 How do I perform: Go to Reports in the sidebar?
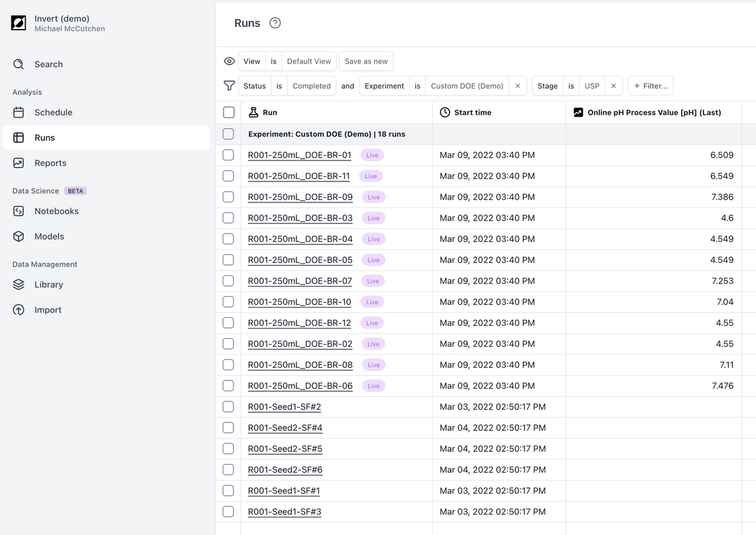click(x=50, y=163)
